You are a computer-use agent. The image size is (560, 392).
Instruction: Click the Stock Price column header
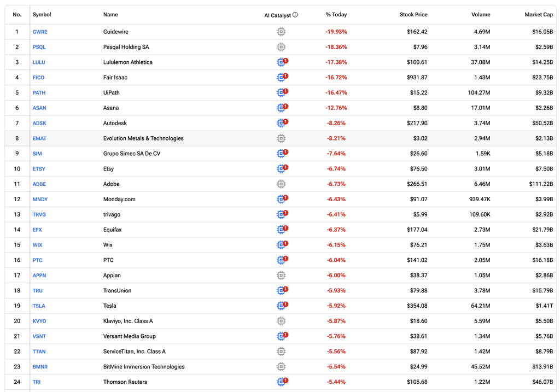[x=413, y=15]
